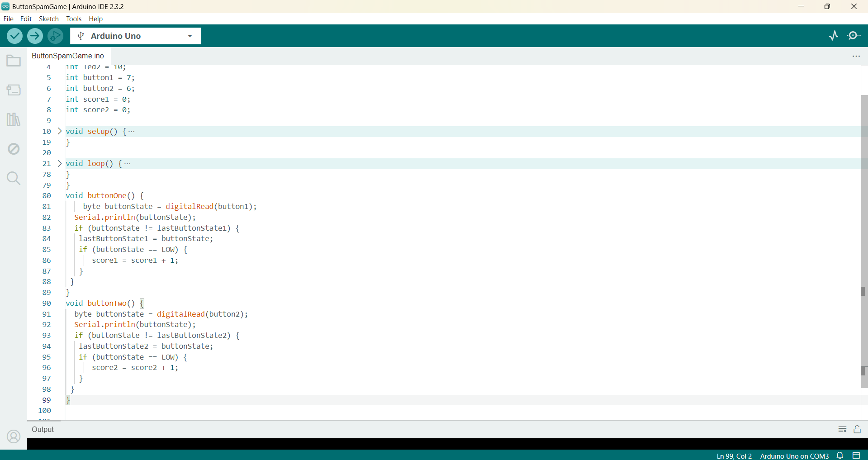Open the Library Manager sidebar
Screen dimensions: 868x460
pyautogui.click(x=14, y=119)
